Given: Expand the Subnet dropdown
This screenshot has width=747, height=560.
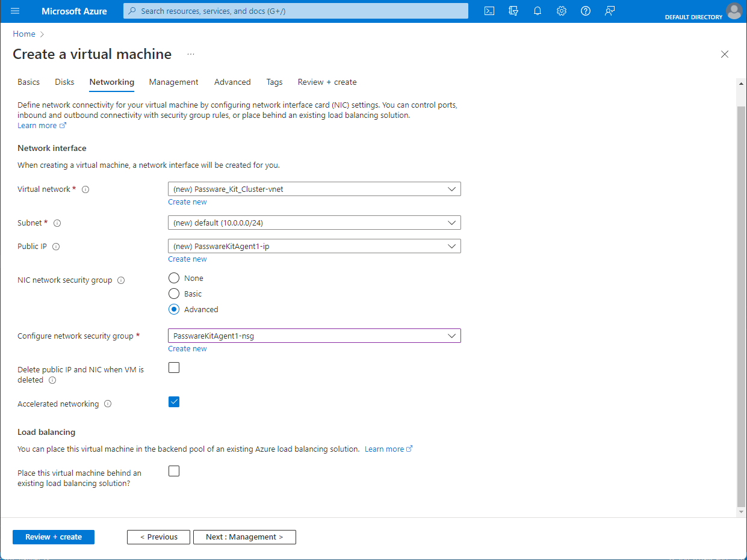Looking at the screenshot, I should [314, 223].
